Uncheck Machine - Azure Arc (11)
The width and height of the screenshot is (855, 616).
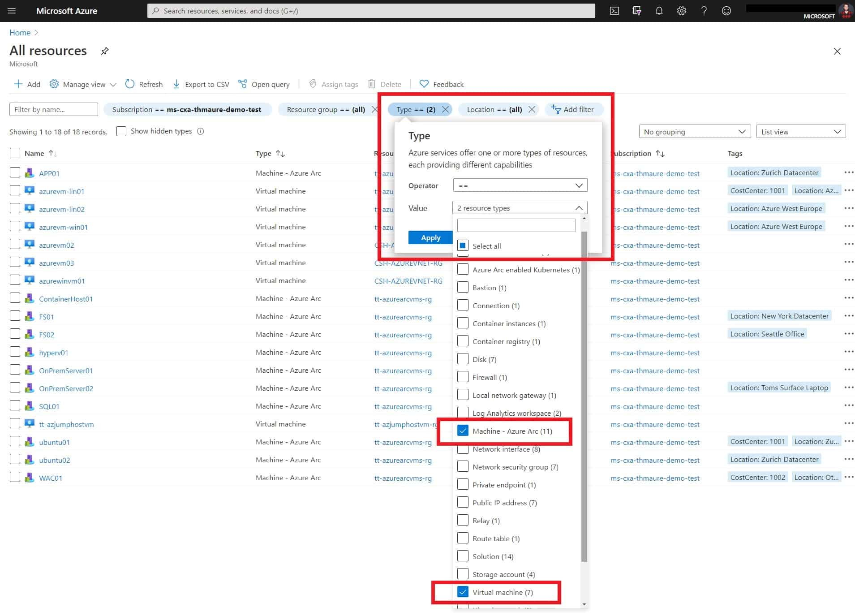click(x=463, y=431)
